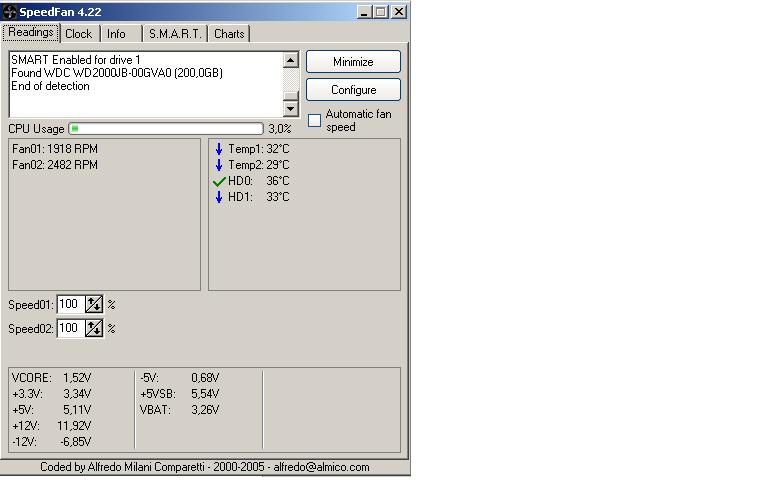Image resolution: width=758 pixels, height=488 pixels.
Task: Click the -12V -6,85V voltage value
Action: pos(76,442)
